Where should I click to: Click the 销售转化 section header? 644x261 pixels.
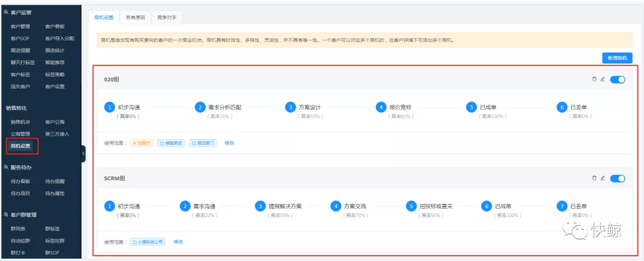point(16,108)
